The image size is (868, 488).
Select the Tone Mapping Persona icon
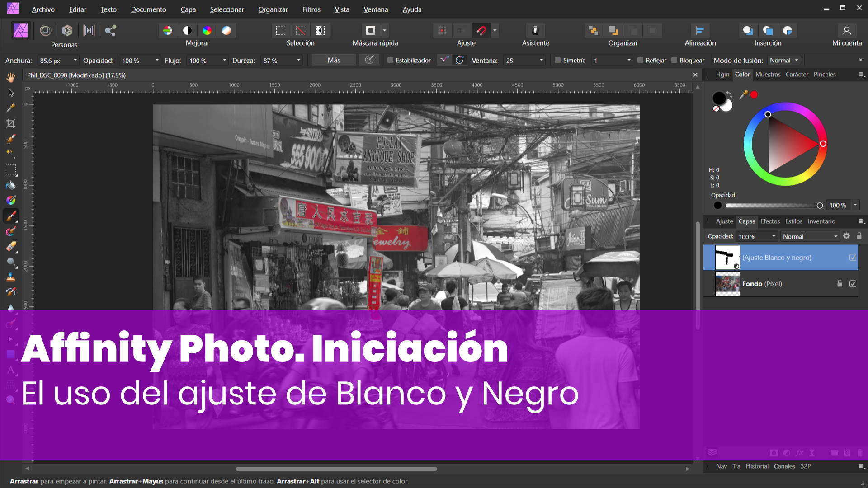[x=89, y=30]
